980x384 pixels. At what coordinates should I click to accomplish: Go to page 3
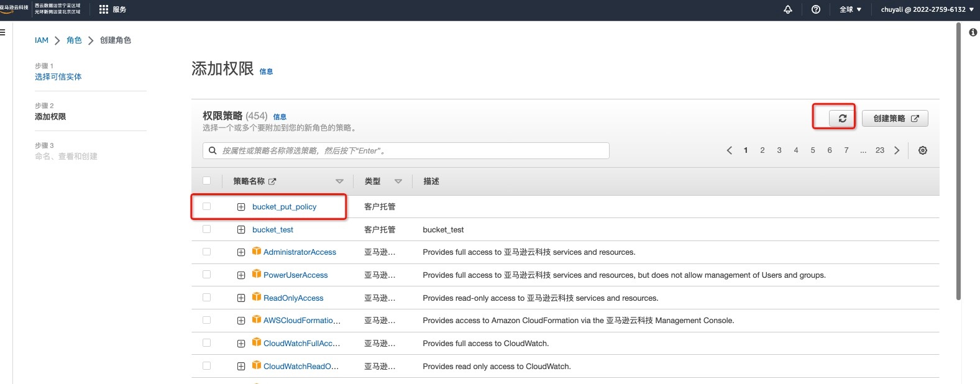779,150
